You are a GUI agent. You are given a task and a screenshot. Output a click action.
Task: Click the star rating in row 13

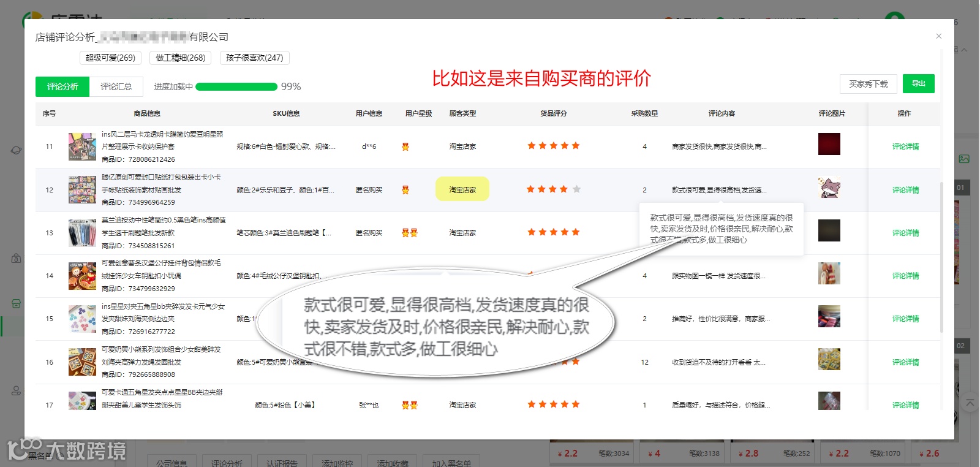(x=553, y=232)
